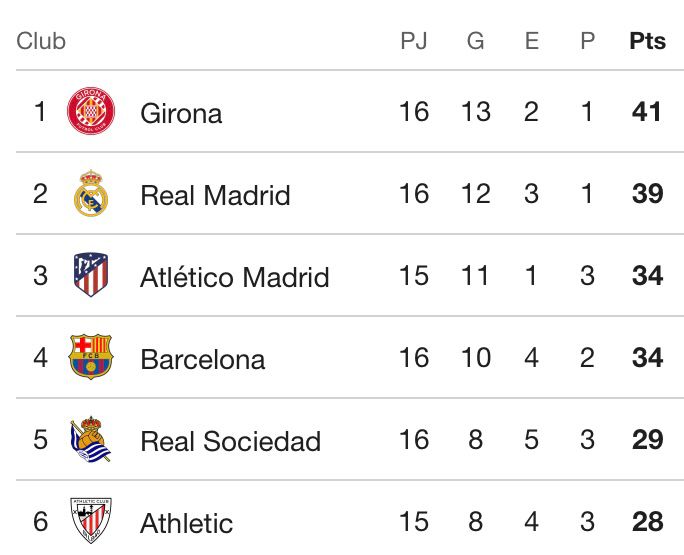Click the Club column header
Screen dimensions: 684x555
click(x=41, y=41)
